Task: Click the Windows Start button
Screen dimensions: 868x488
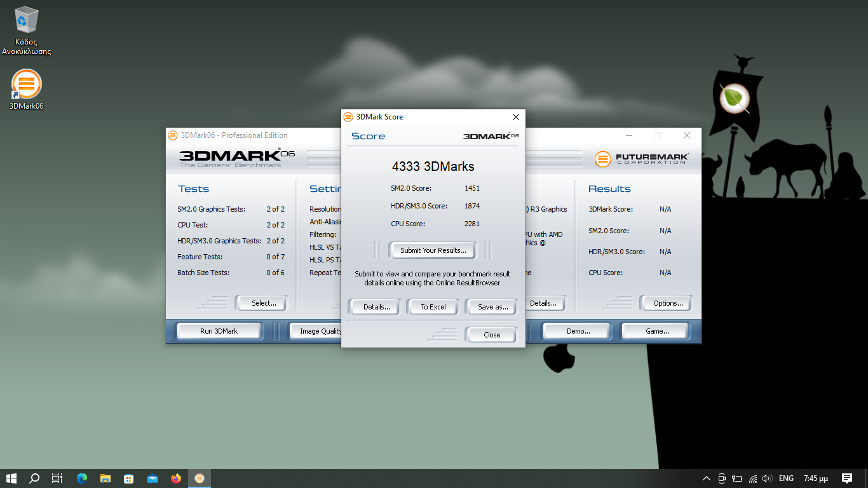Action: click(x=11, y=478)
